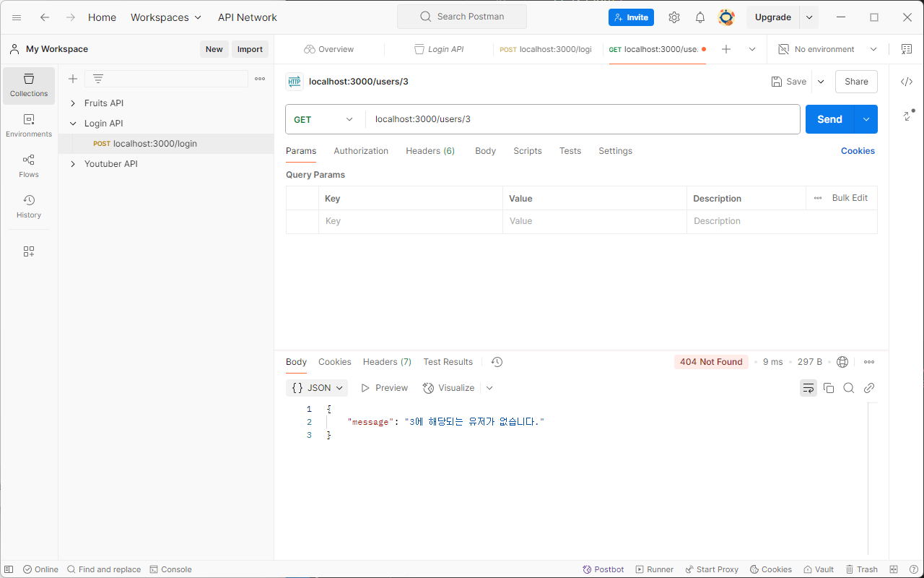Open the tab list chevron dropdown
This screenshot has height=578, width=924.
(x=752, y=49)
